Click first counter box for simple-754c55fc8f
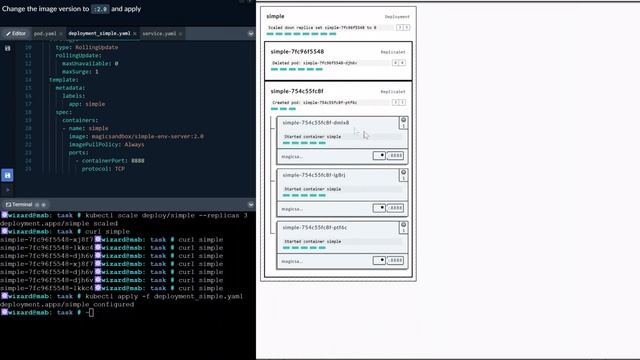The image size is (640, 360). 395,102
